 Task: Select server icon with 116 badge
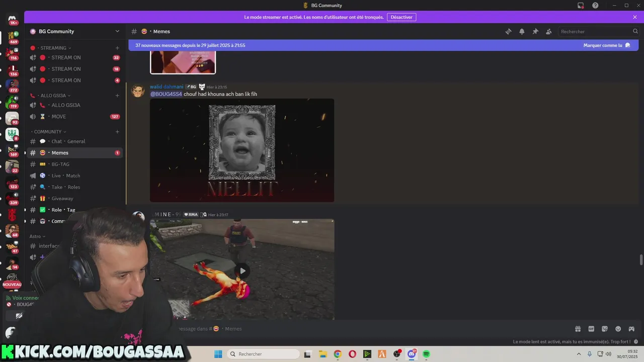point(12,53)
